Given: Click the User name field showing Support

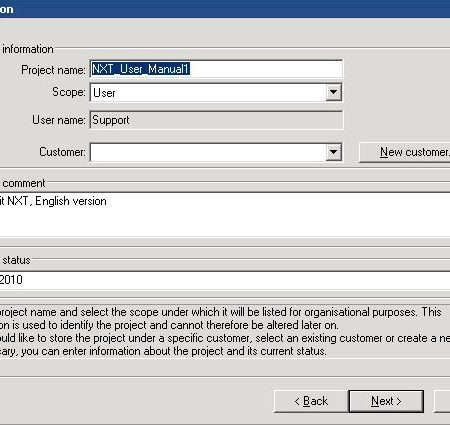Looking at the screenshot, I should (216, 120).
